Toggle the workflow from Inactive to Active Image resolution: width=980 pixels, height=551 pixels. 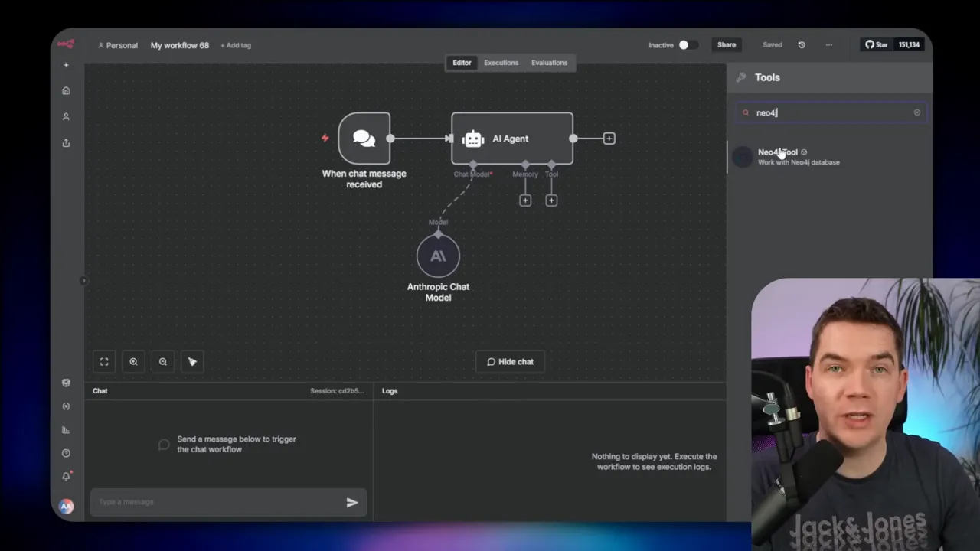(x=685, y=44)
